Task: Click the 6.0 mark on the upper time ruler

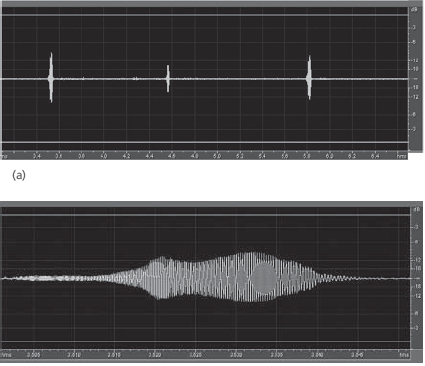Action: pyautogui.click(x=329, y=156)
